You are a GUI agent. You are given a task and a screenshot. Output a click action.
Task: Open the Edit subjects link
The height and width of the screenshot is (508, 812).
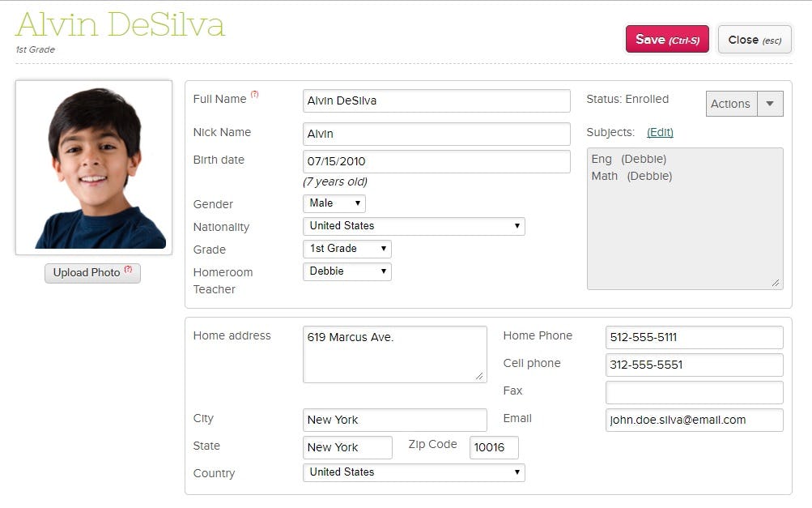[660, 132]
